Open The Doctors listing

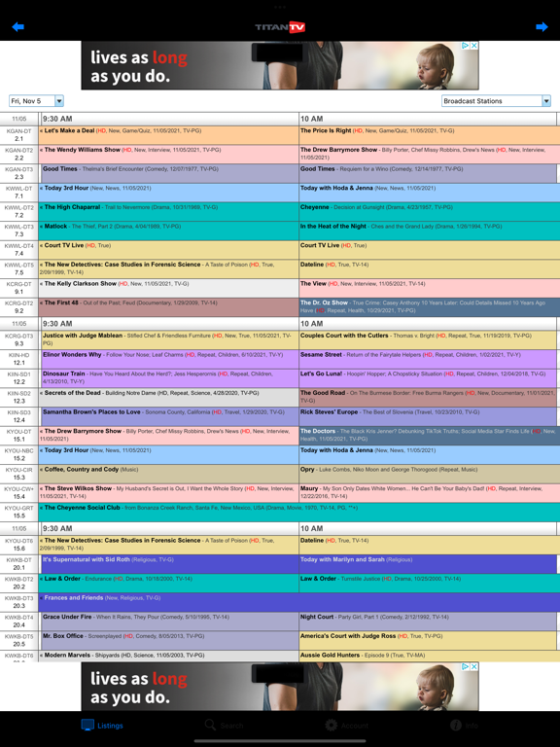click(x=430, y=436)
